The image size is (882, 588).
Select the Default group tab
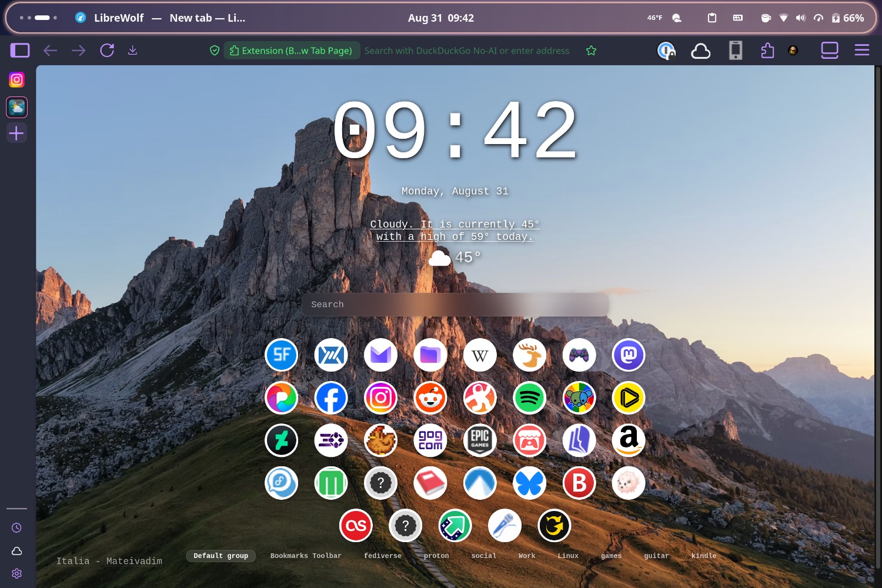pyautogui.click(x=221, y=556)
